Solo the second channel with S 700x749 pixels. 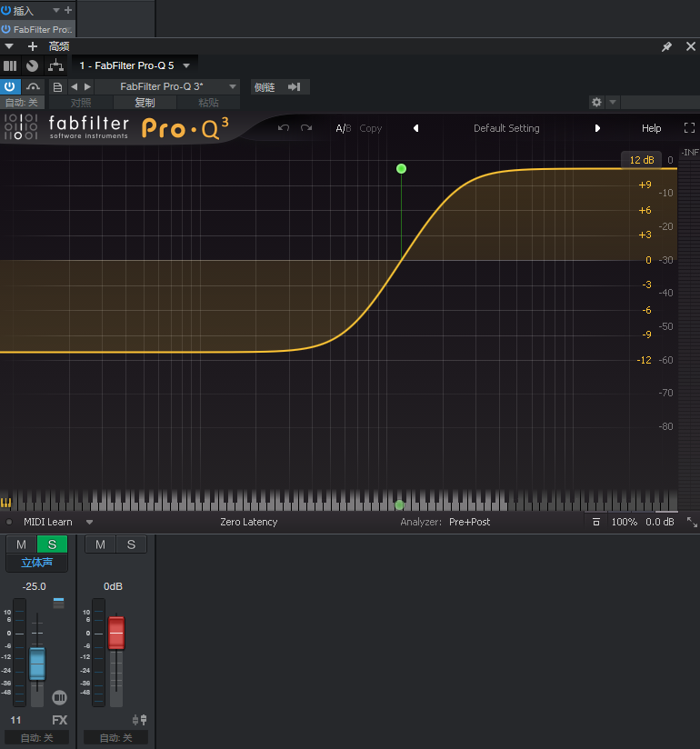(x=132, y=544)
